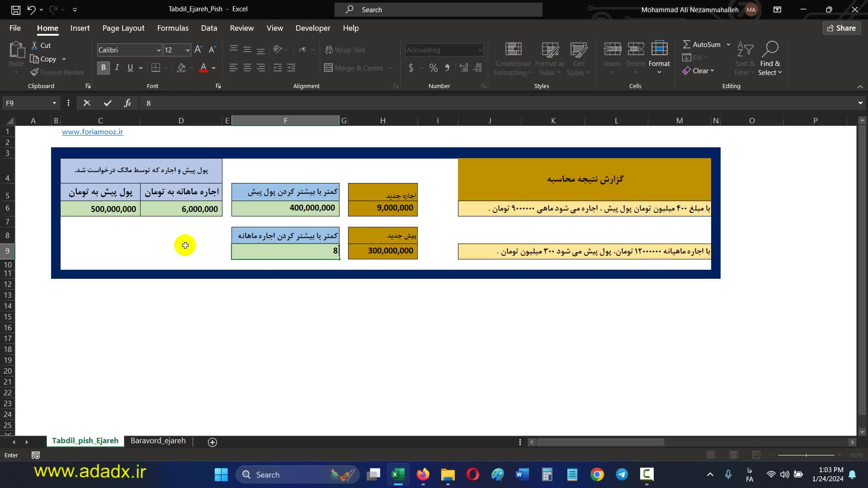Open the Formulas ribbon tab
Screen dimensions: 868x488
173,28
